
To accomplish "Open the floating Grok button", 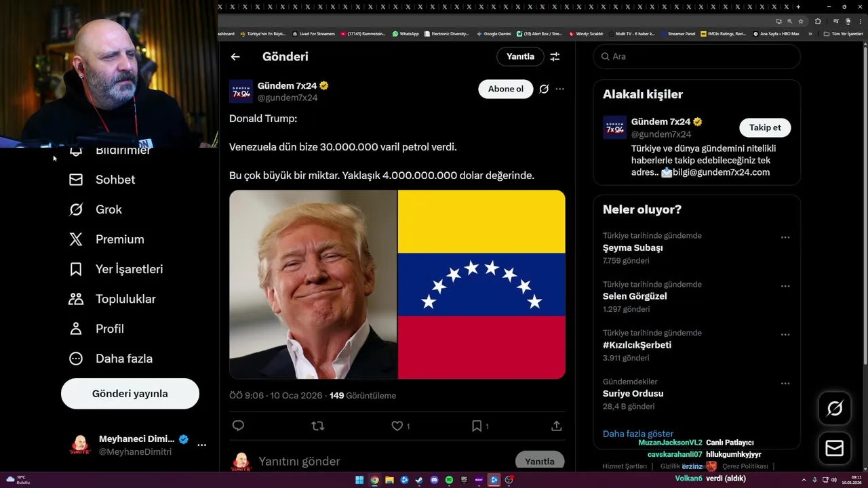I will pyautogui.click(x=835, y=409).
